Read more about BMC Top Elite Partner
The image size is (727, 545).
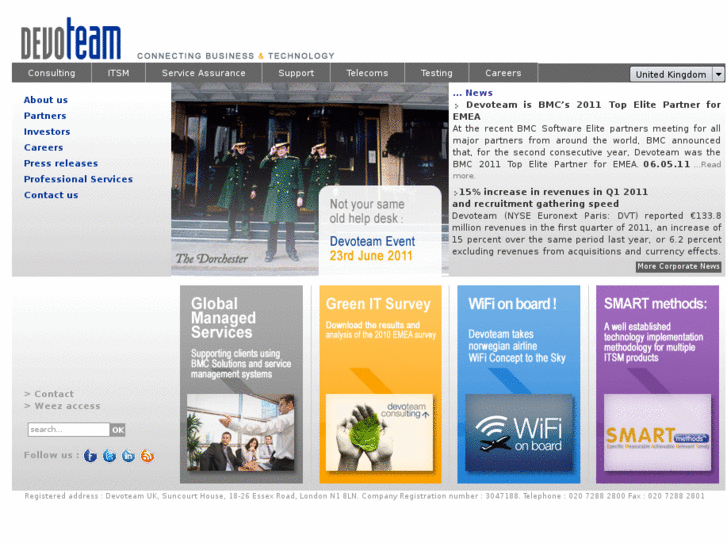coord(707,165)
